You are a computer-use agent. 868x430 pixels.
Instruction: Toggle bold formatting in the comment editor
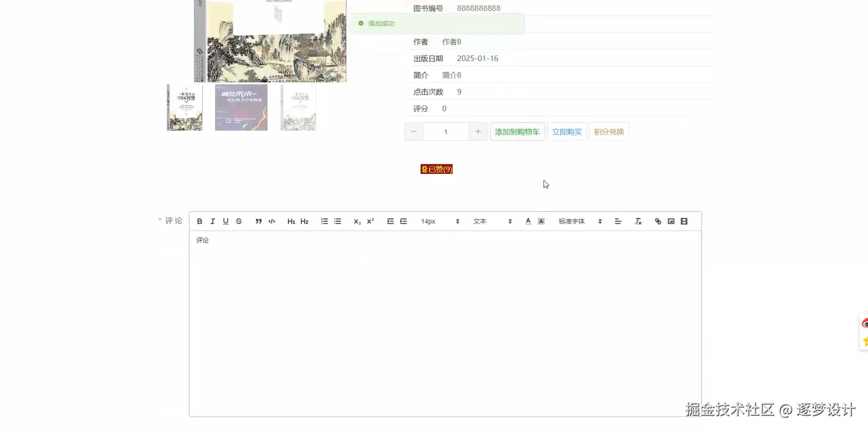[x=199, y=221]
